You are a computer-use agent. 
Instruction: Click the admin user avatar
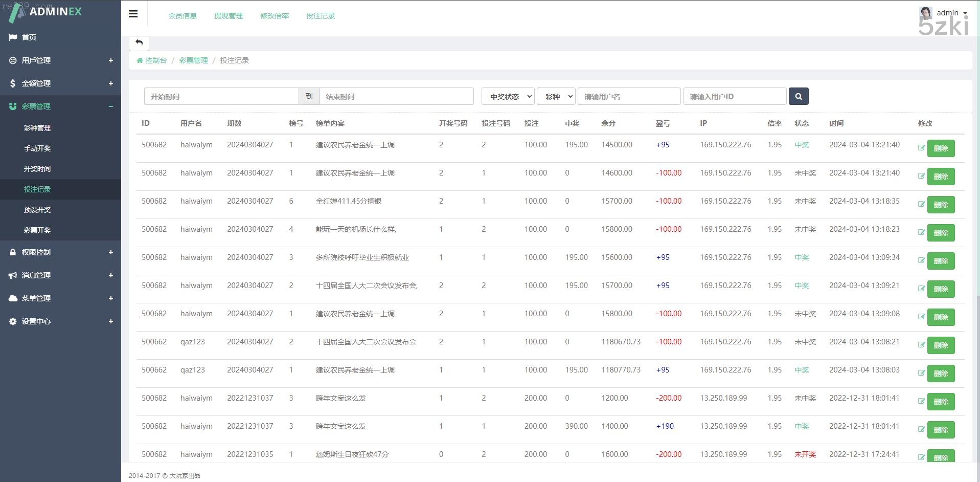click(925, 13)
